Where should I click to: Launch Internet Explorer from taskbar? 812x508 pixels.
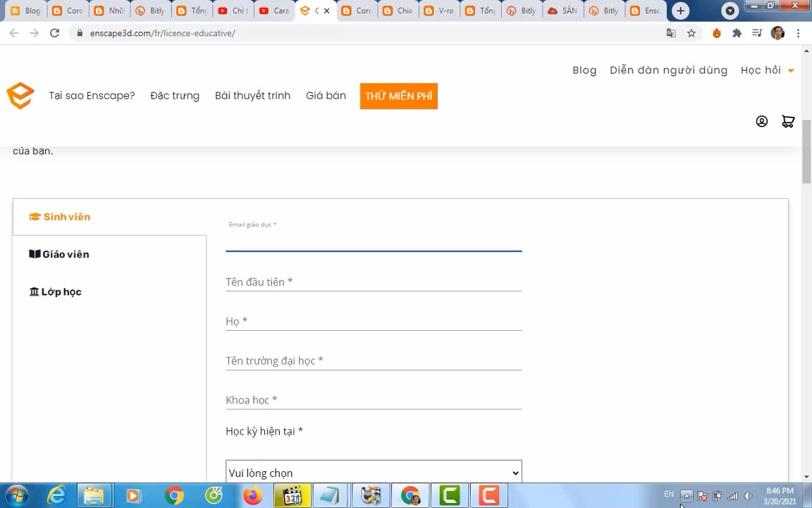(56, 495)
